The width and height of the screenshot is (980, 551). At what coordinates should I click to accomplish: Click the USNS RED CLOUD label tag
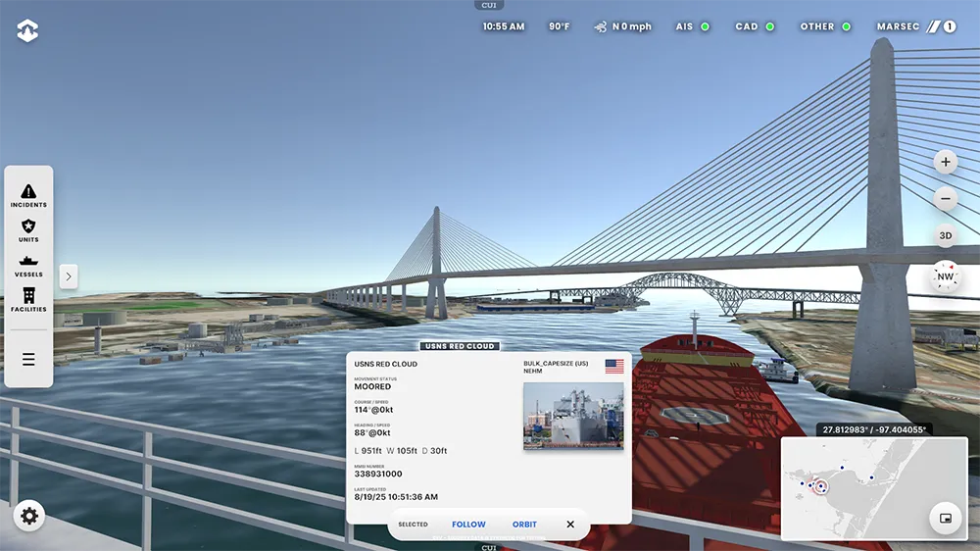coord(460,346)
